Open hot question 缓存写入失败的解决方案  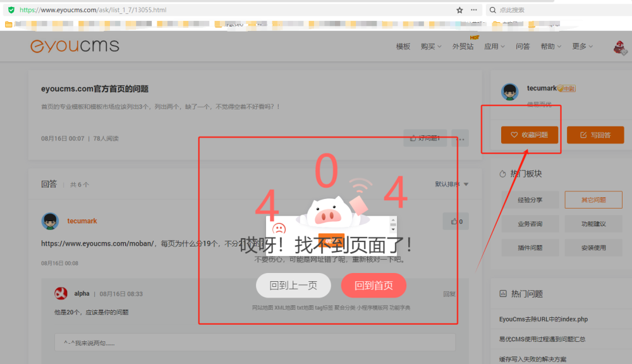532,359
